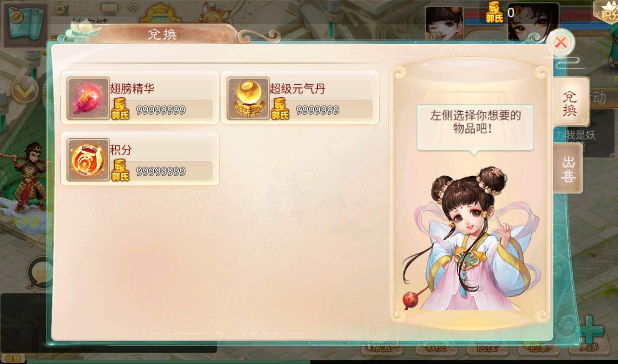Expand the golden chevron button on left
This screenshot has width=618, height=364.
click(x=24, y=90)
